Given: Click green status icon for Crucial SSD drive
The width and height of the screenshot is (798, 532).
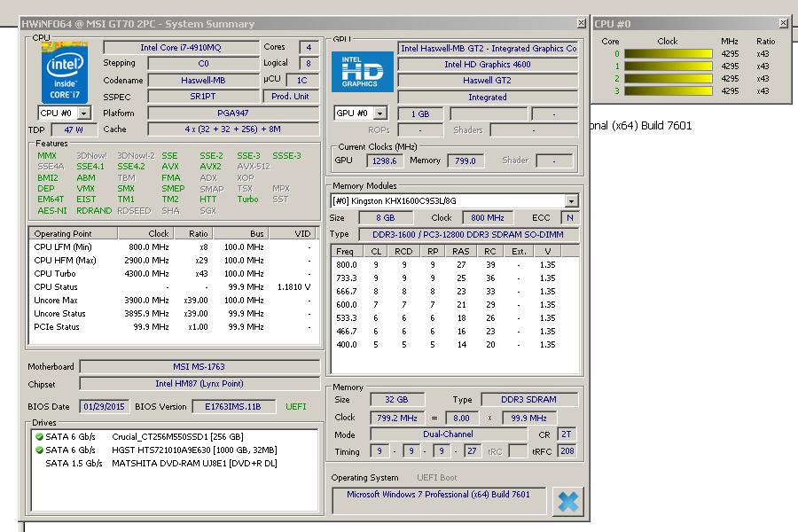Looking at the screenshot, I should [39, 437].
